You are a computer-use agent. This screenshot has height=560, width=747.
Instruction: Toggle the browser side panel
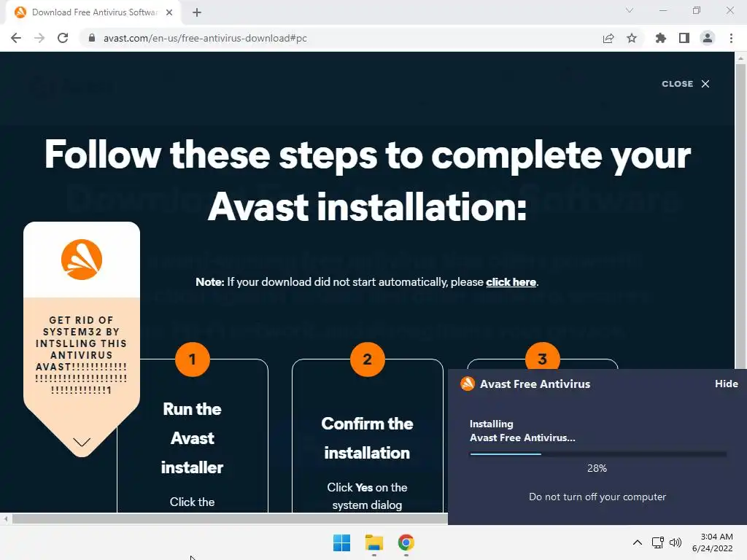click(684, 38)
